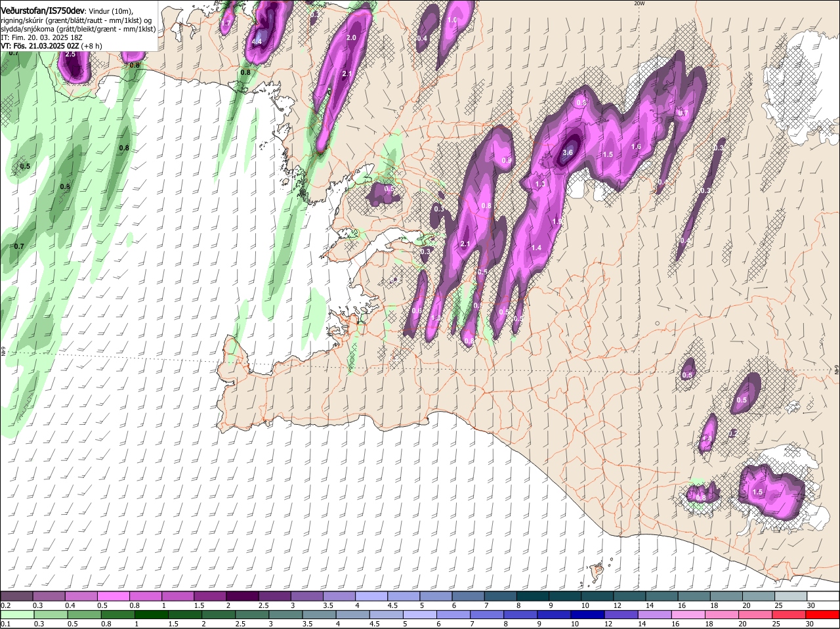The width and height of the screenshot is (840, 629).
Task: Click the white swatch above the top-row 30 label
Action: pos(824,596)
